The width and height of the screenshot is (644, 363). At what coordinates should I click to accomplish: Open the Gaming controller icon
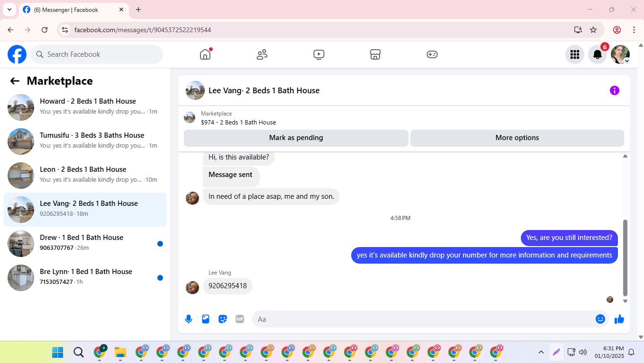(432, 54)
